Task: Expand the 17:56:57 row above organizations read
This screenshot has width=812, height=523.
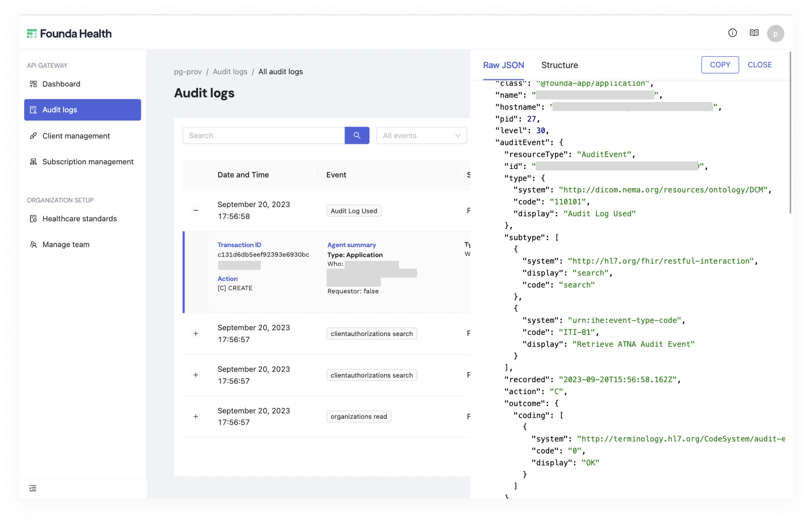Action: point(196,375)
